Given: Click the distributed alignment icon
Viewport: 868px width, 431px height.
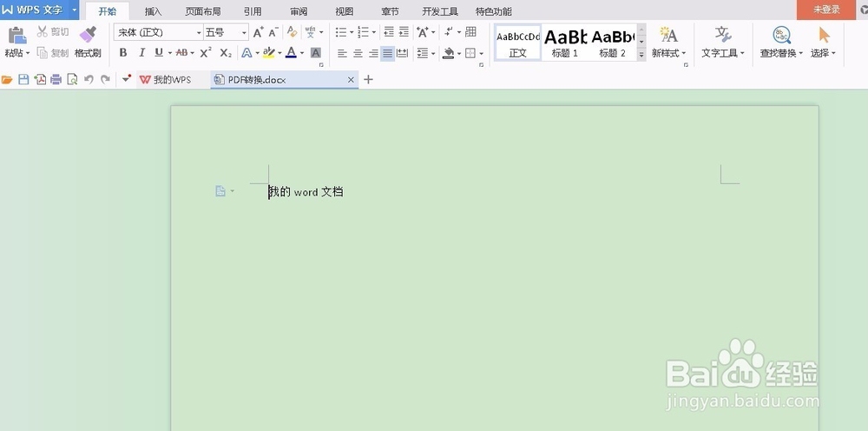Looking at the screenshot, I should click(x=403, y=53).
